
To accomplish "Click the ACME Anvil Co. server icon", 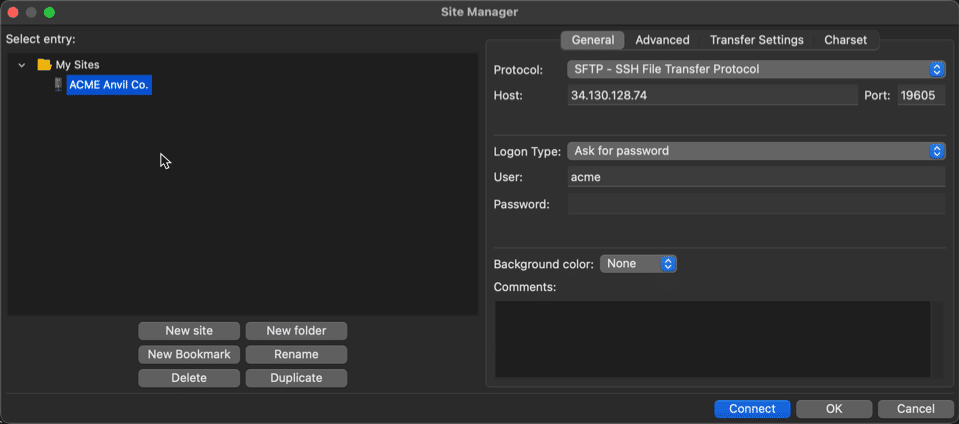I will (58, 84).
